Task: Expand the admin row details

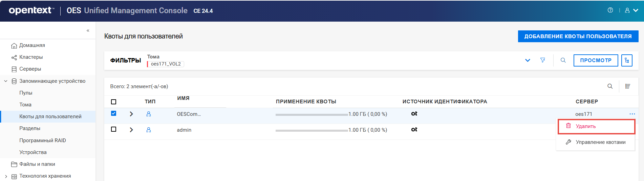Action: click(x=131, y=130)
